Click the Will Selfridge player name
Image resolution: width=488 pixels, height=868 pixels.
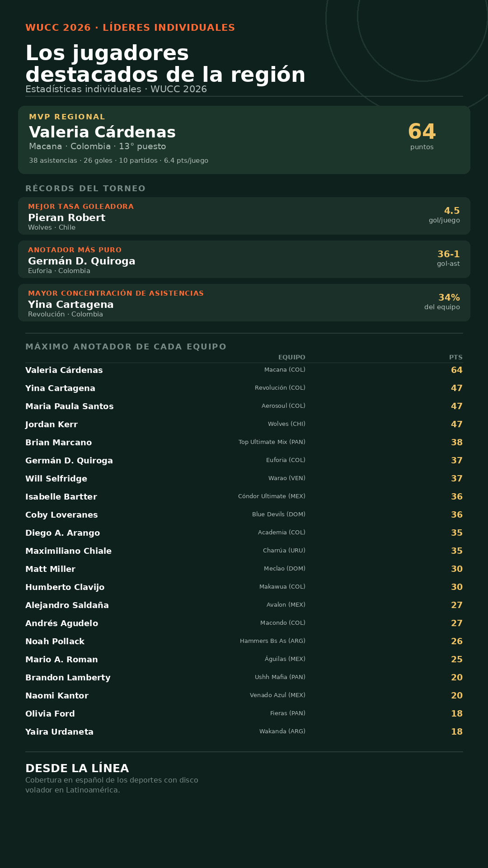(56, 478)
